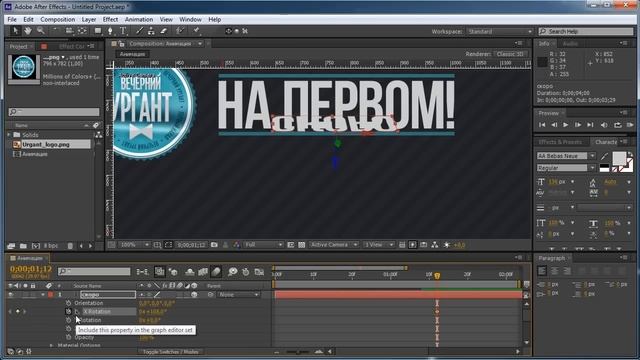The width and height of the screenshot is (640, 360).
Task: Toggle Orientation property stopwatch
Action: point(68,303)
